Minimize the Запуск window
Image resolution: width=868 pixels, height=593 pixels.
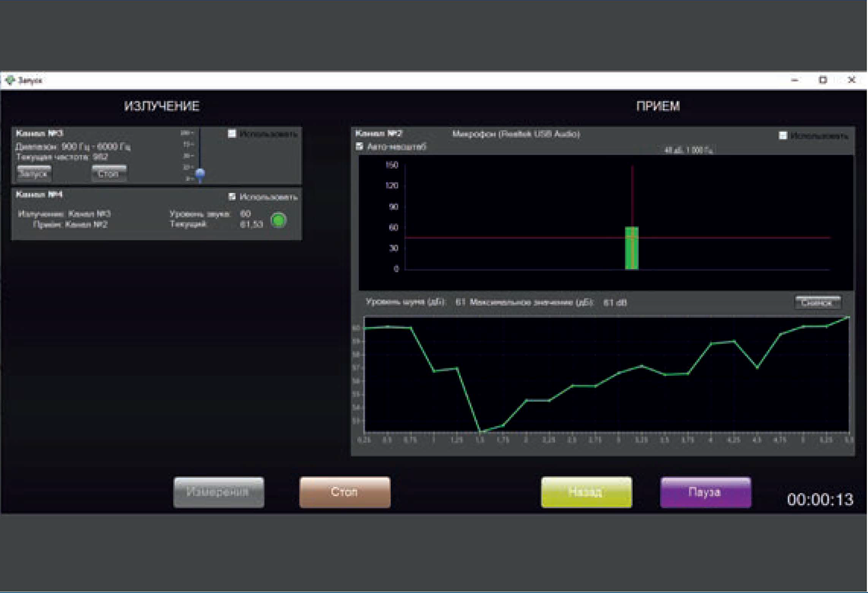click(795, 80)
